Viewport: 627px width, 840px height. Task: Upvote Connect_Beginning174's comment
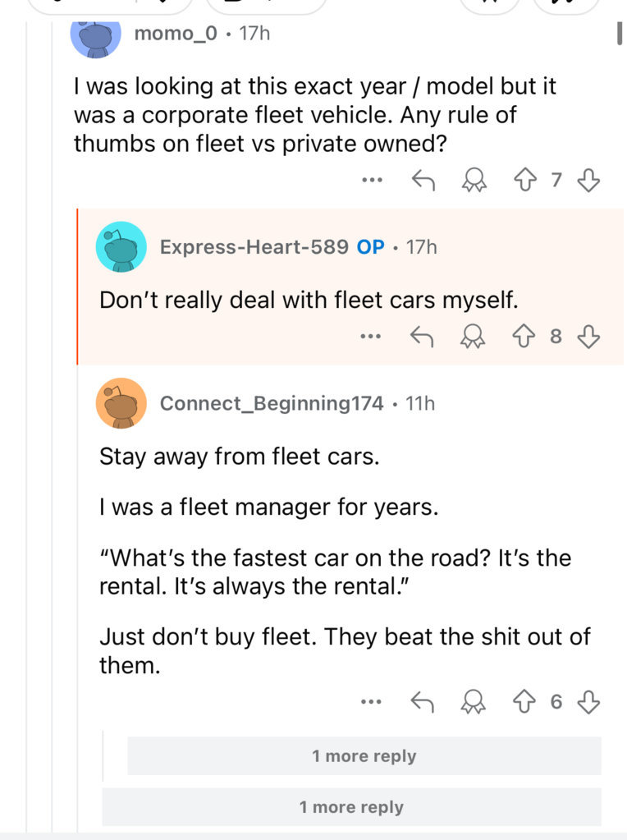(x=524, y=701)
